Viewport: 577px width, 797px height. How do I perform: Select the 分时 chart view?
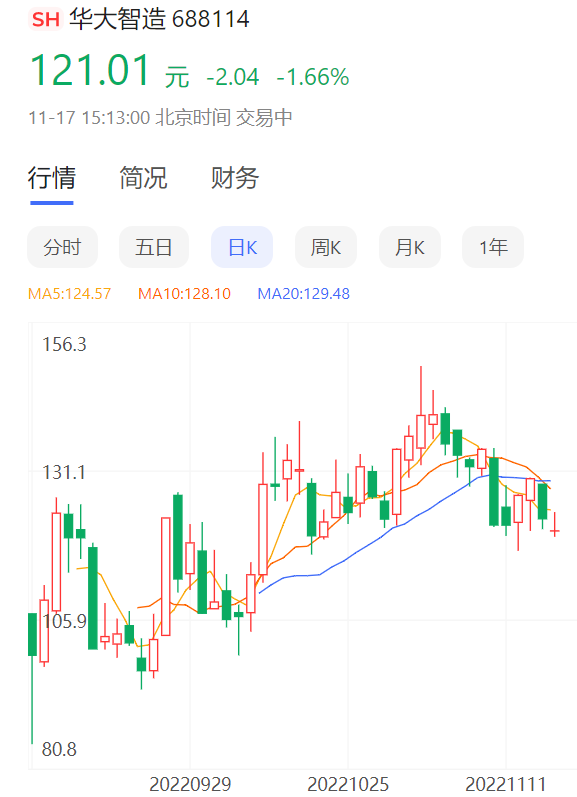tap(63, 247)
